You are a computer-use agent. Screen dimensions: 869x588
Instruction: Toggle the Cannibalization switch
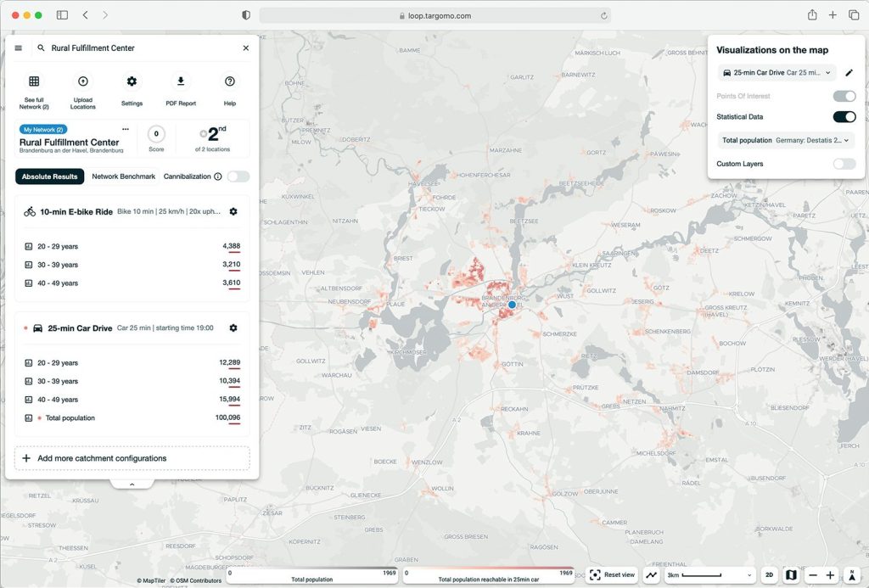coord(238,176)
